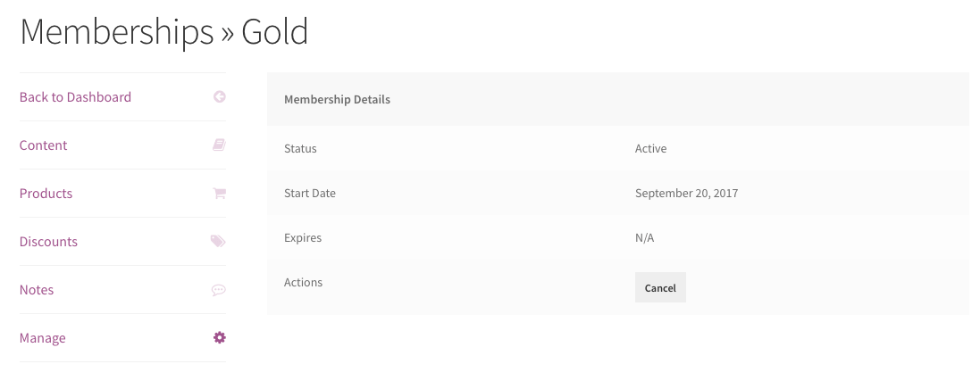This screenshot has height=389, width=980.
Task: Select the September 20, 2017 start date
Action: pos(686,193)
